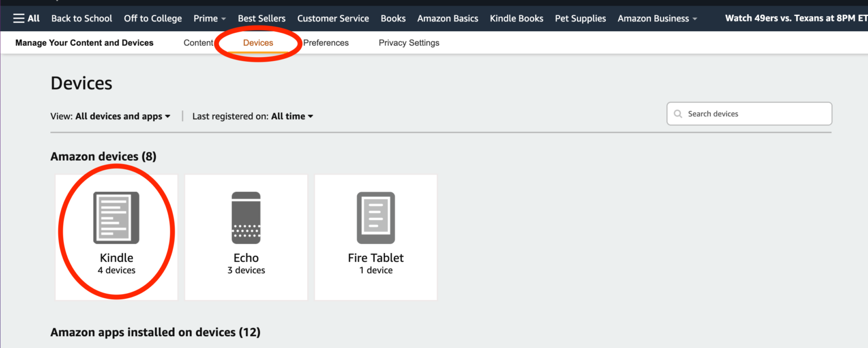The height and width of the screenshot is (348, 868).
Task: Expand the Amazon Business dropdown
Action: (x=657, y=18)
